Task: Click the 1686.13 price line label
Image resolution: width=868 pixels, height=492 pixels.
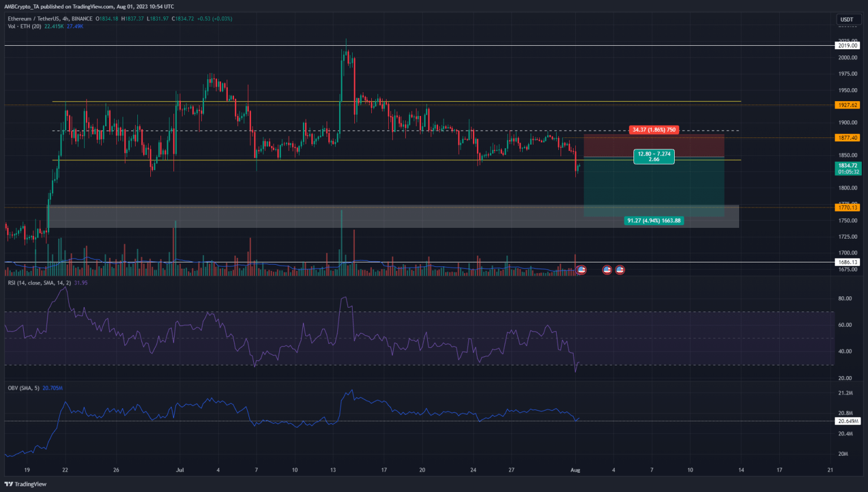Action: click(x=848, y=262)
